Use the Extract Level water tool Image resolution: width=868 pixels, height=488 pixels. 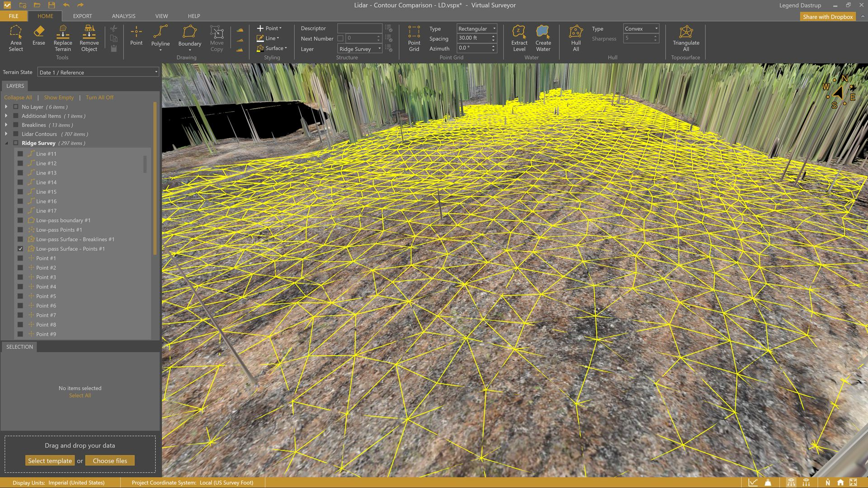pos(519,38)
